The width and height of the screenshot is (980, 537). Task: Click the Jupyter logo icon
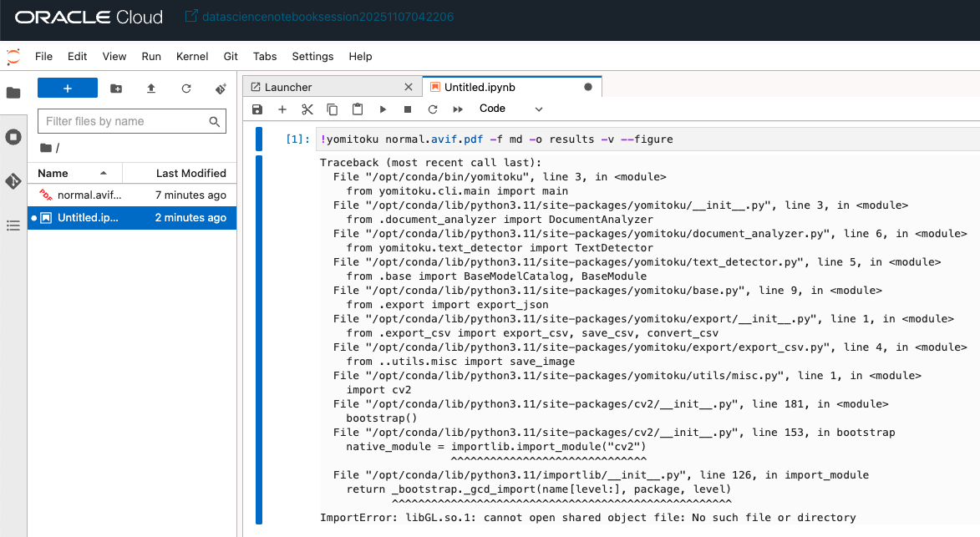(x=13, y=57)
